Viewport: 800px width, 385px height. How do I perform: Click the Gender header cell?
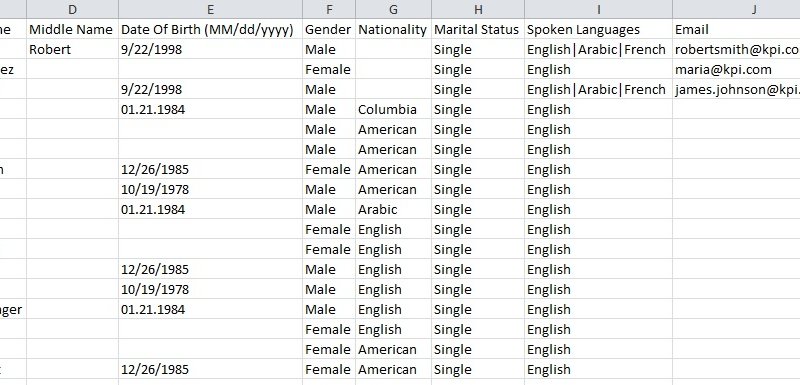coord(329,30)
